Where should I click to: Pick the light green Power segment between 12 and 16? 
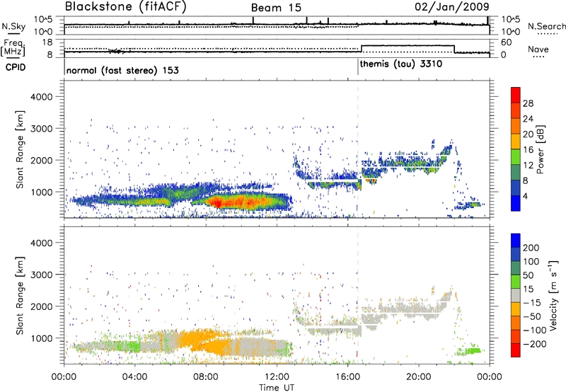(x=516, y=156)
